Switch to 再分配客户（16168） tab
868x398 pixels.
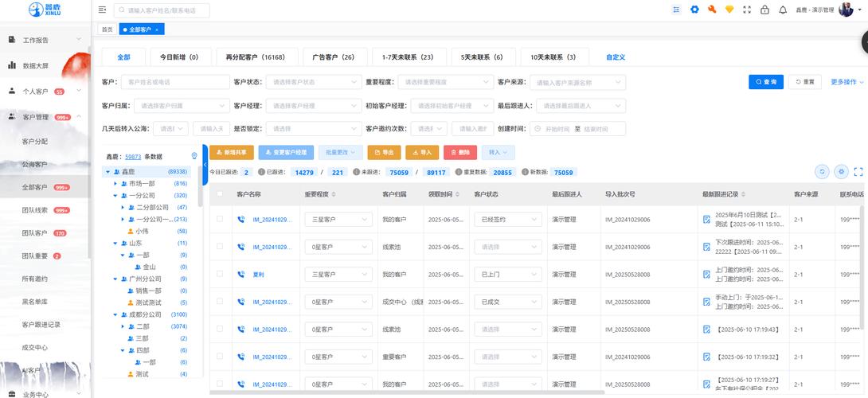(x=257, y=57)
